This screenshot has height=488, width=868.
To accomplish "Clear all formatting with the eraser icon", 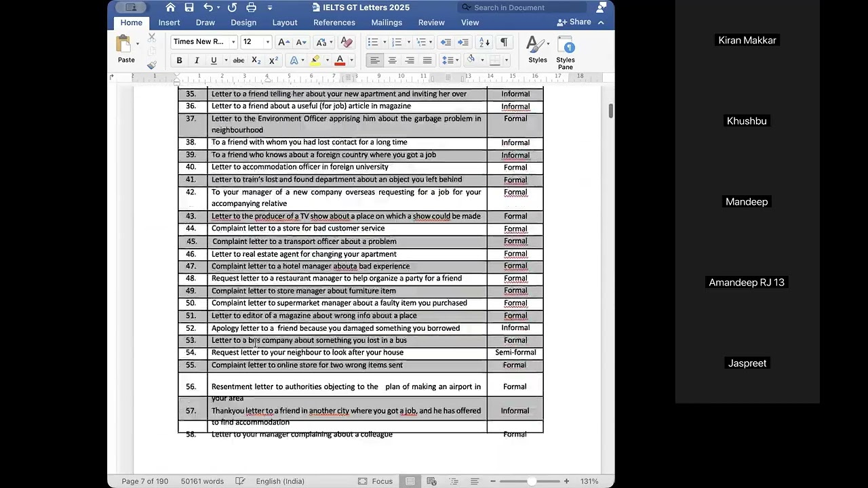I will click(347, 42).
